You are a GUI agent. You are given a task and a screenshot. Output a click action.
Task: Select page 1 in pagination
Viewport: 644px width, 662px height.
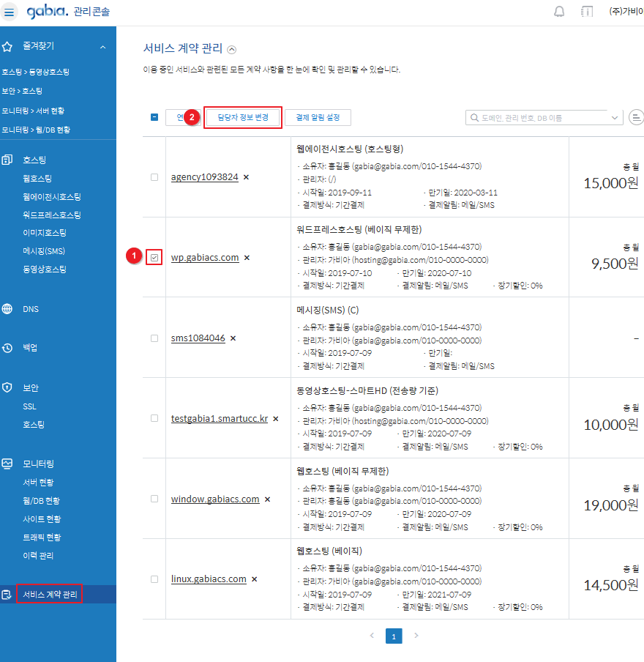(x=394, y=636)
